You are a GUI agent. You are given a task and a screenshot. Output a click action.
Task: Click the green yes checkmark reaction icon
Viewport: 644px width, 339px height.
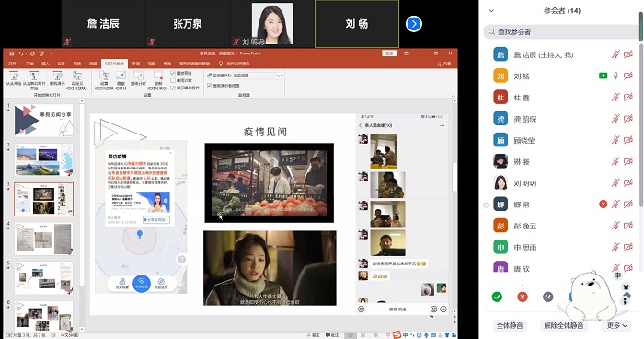click(x=497, y=297)
